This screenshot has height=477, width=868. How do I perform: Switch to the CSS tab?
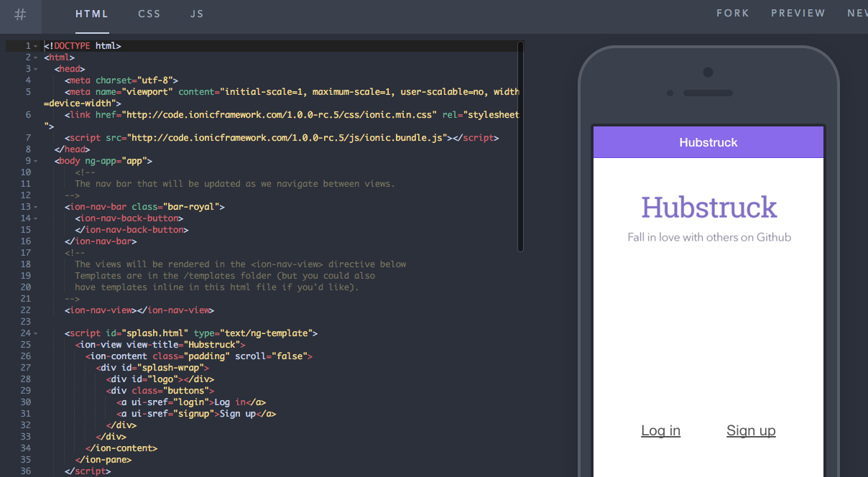tap(149, 14)
